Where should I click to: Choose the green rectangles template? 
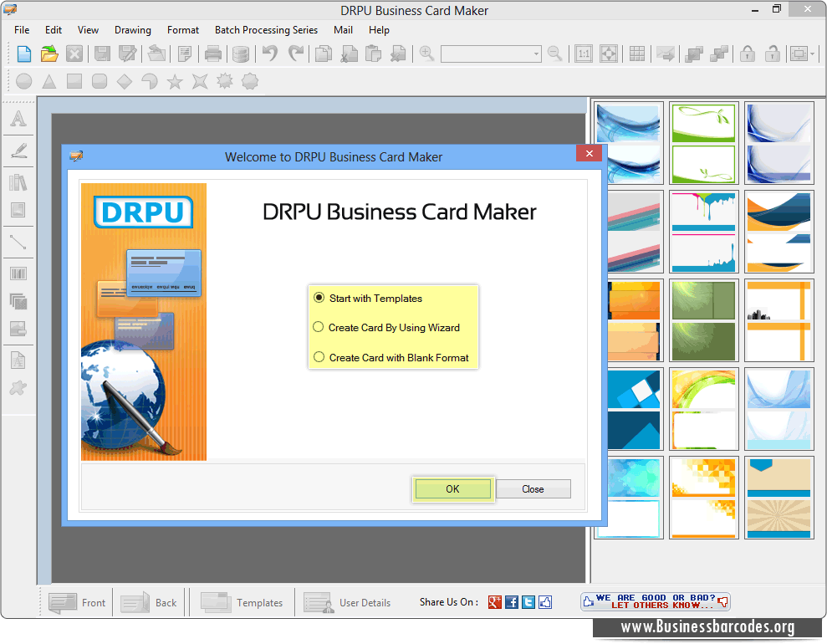coord(703,320)
